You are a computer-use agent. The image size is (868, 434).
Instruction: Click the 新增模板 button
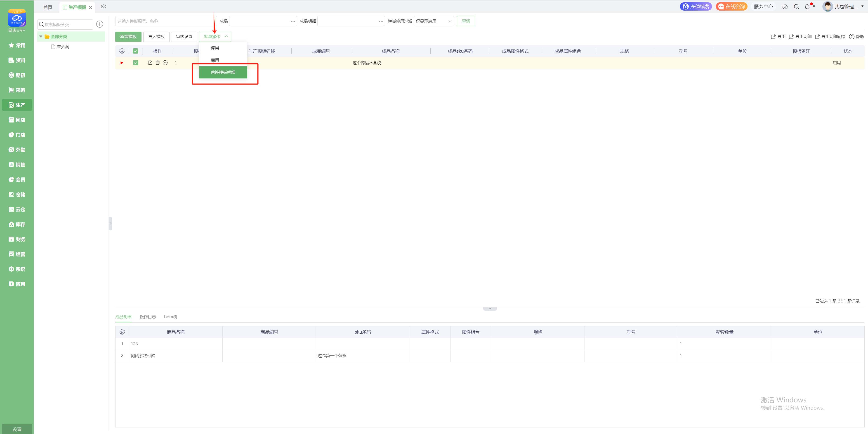pyautogui.click(x=128, y=36)
